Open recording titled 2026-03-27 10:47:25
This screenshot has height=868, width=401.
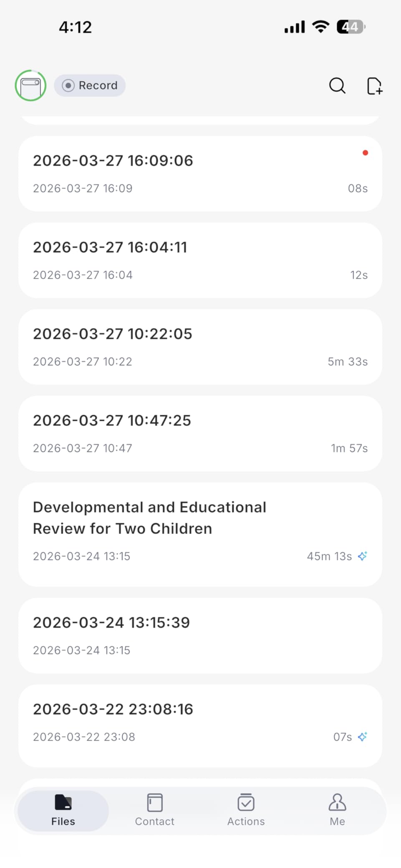pyautogui.click(x=112, y=421)
